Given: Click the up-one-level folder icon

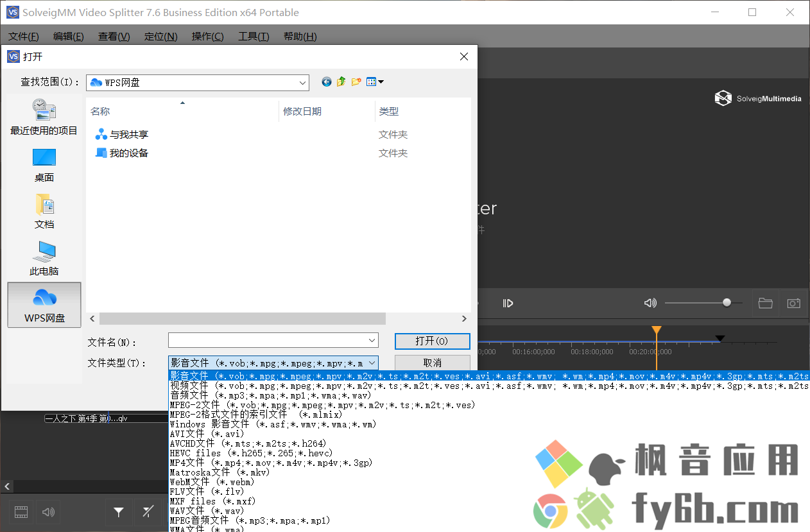Looking at the screenshot, I should pos(341,82).
